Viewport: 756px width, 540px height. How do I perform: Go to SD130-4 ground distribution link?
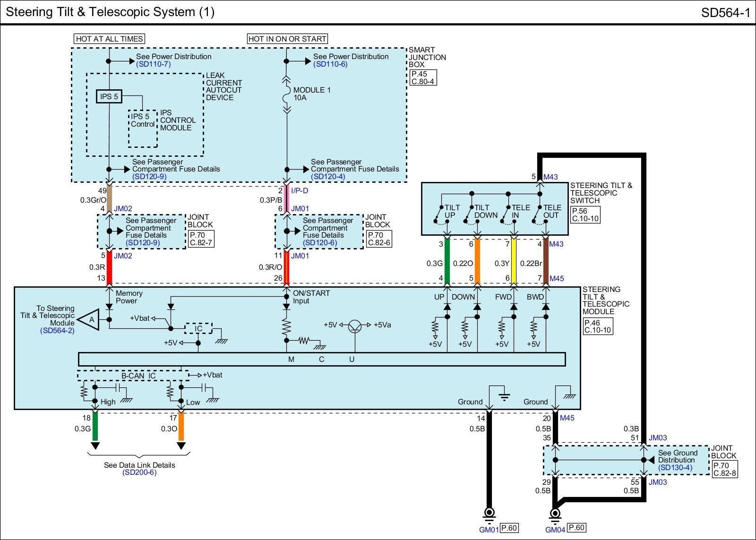pos(675,468)
